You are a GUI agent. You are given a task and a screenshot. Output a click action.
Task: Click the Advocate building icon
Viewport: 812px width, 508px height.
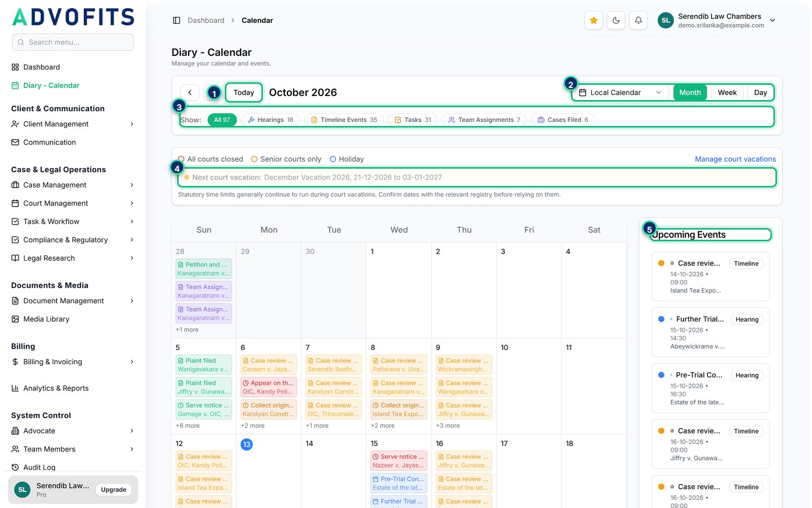point(15,431)
